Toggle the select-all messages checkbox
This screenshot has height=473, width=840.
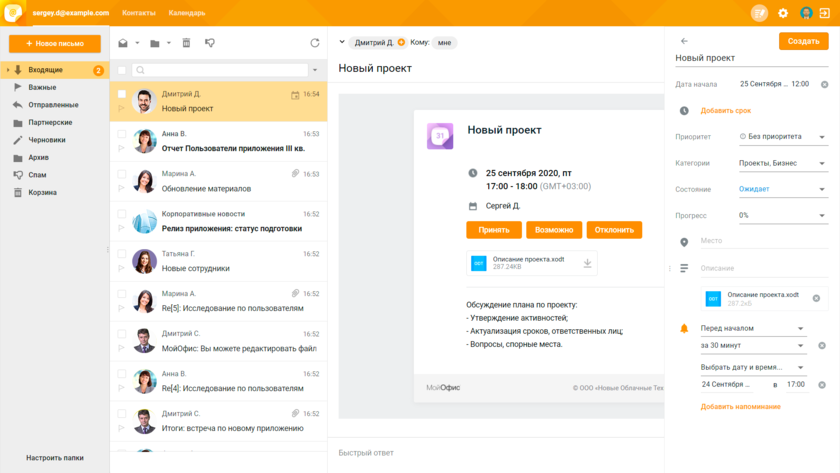(x=122, y=70)
